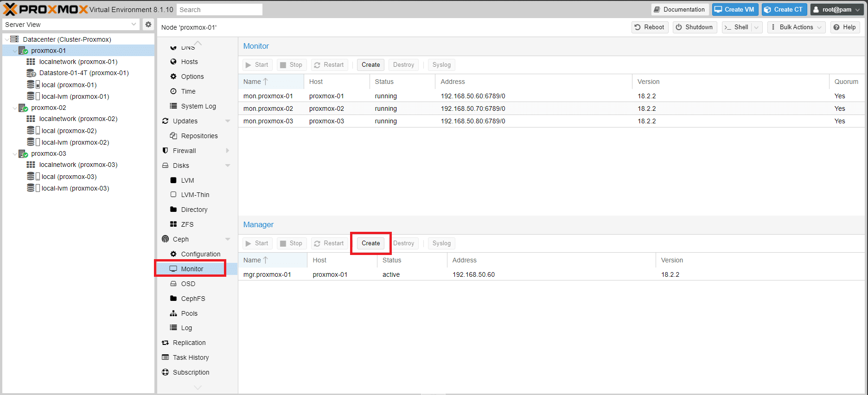The image size is (868, 395).
Task: Collapse the Disks menu arrow
Action: click(x=228, y=166)
